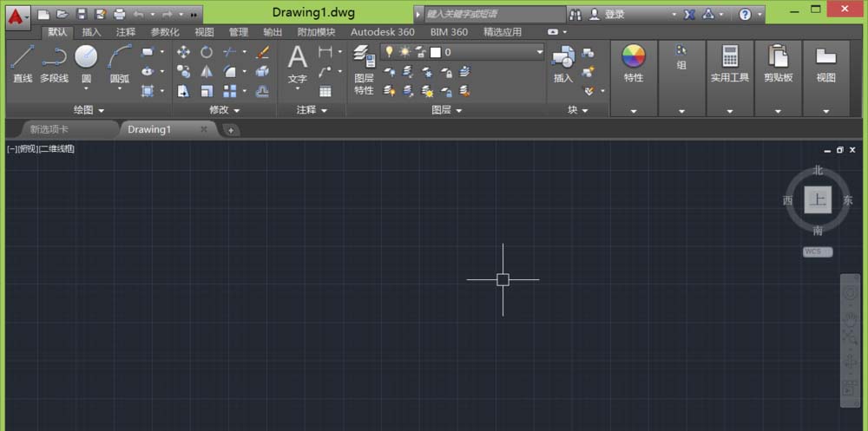Click the Linear dimension tool icon
This screenshot has width=868, height=431.
(325, 52)
